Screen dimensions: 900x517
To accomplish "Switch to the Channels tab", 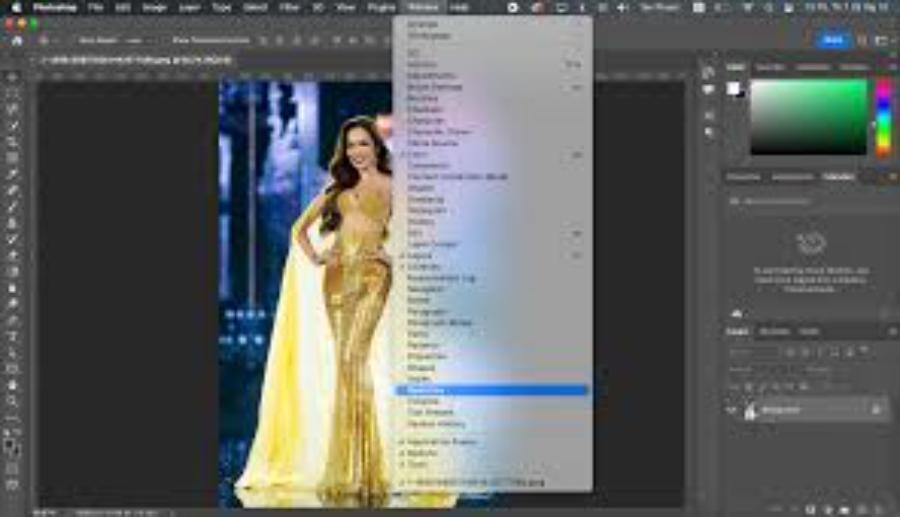I will click(774, 331).
